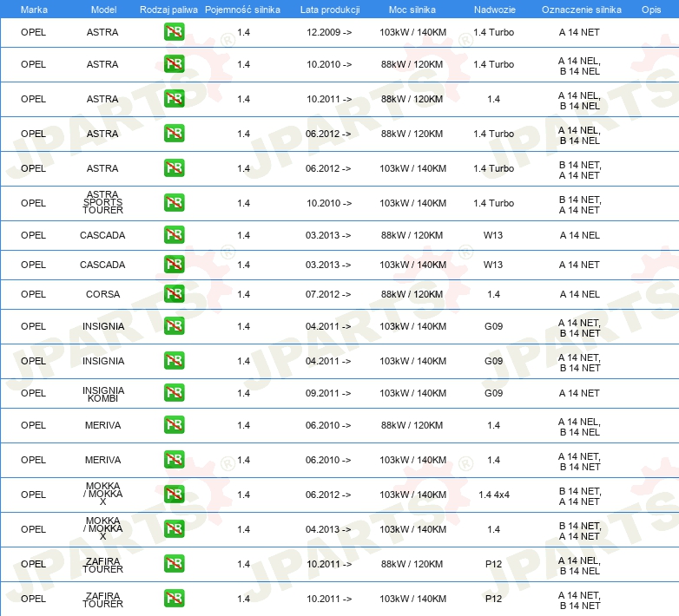Click the fuel icon in the MOKKA 06.2012 row
The image size is (679, 616).
point(174,494)
